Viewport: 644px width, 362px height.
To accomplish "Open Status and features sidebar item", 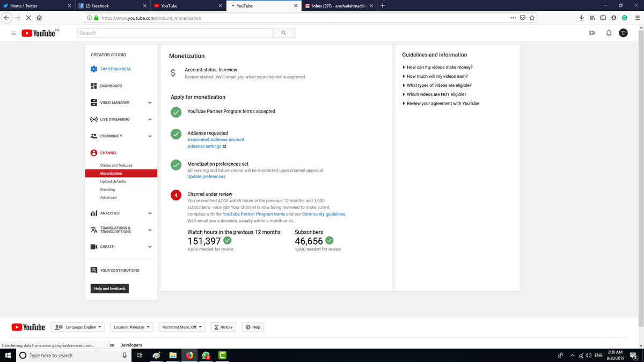I will point(116,165).
